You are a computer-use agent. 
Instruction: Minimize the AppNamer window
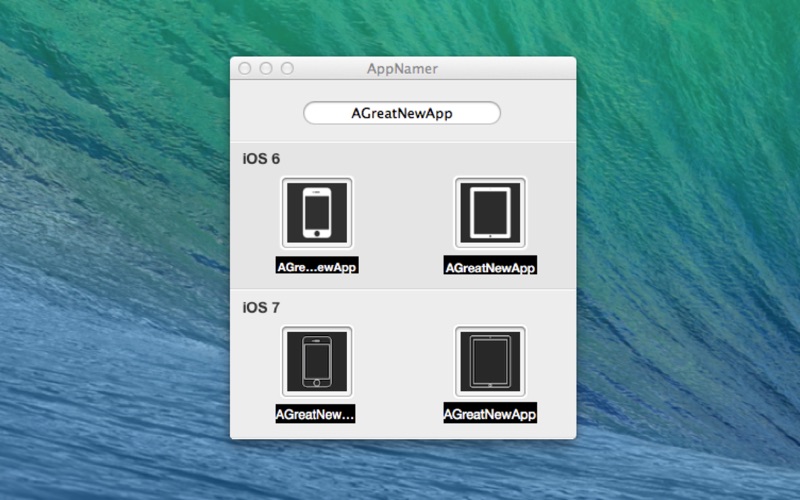click(266, 68)
